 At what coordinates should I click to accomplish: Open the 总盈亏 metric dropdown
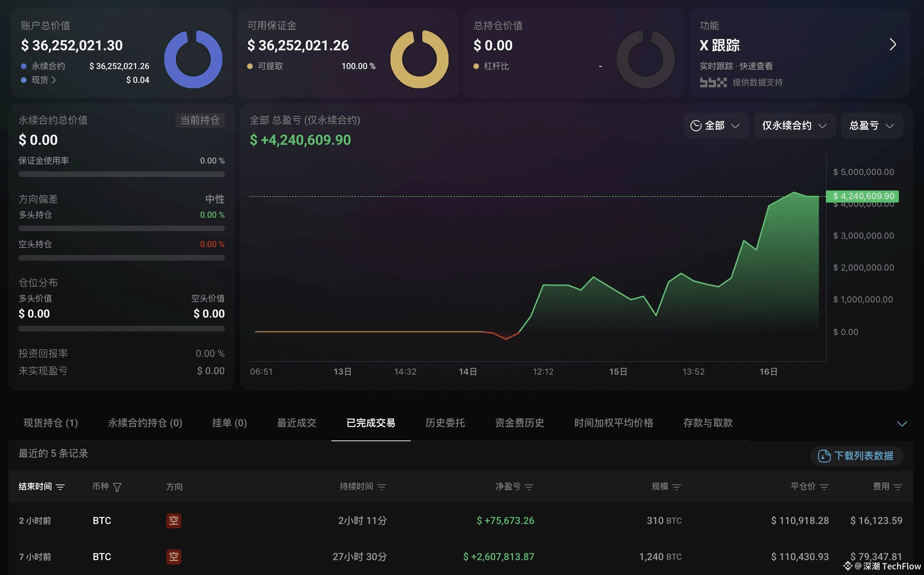871,125
